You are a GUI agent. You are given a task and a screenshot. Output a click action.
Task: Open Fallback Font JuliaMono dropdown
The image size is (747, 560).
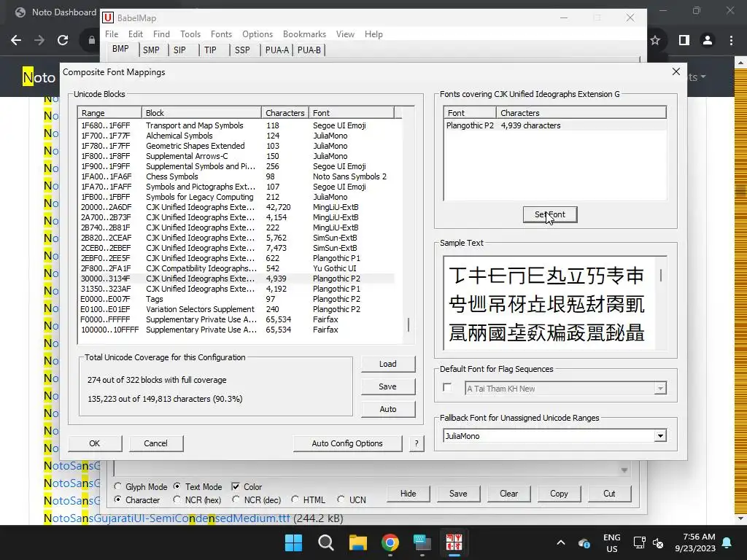659,436
